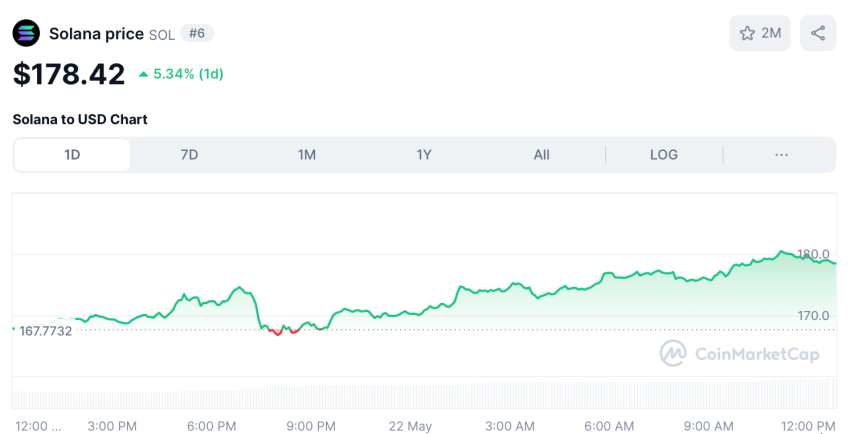
Task: Click the 167.7732 opening price label
Action: [x=45, y=330]
